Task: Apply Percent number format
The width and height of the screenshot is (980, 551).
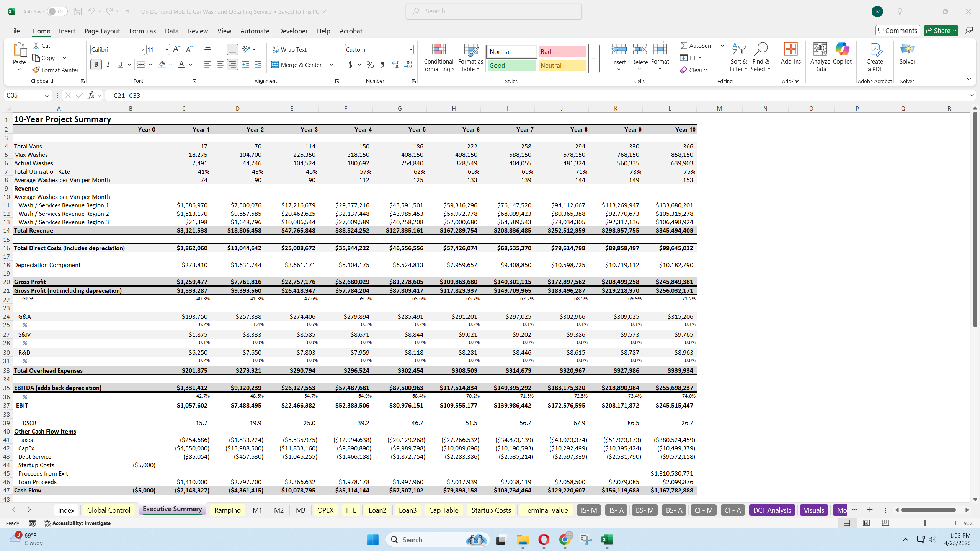Action: [x=369, y=65]
